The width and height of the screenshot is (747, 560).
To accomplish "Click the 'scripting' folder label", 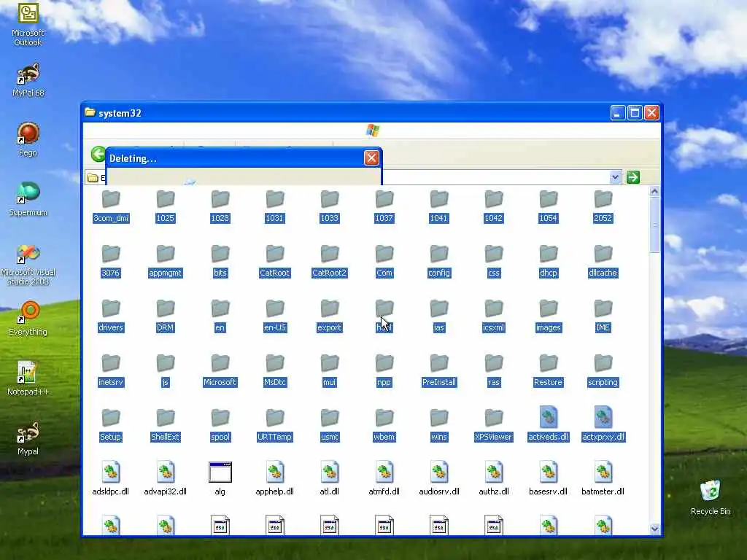I will 603,382.
